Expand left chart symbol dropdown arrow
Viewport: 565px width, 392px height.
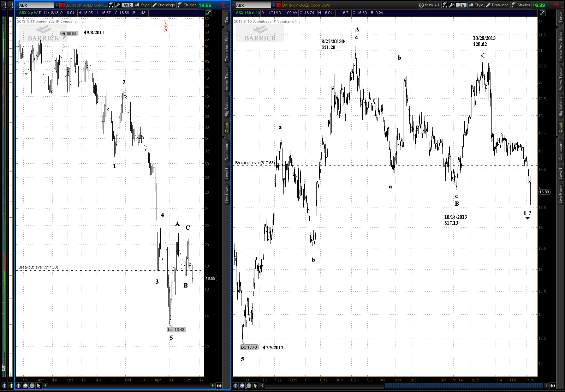pos(57,5)
